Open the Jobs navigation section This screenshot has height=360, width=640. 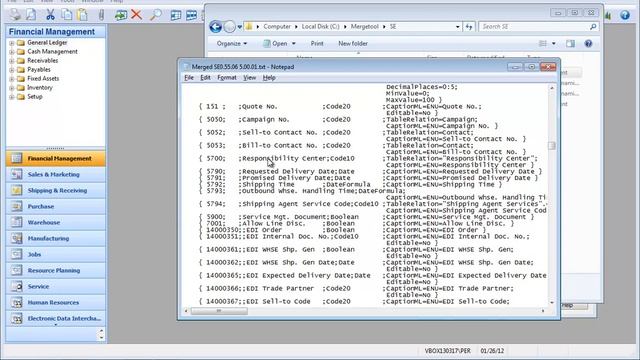pyautogui.click(x=56, y=254)
